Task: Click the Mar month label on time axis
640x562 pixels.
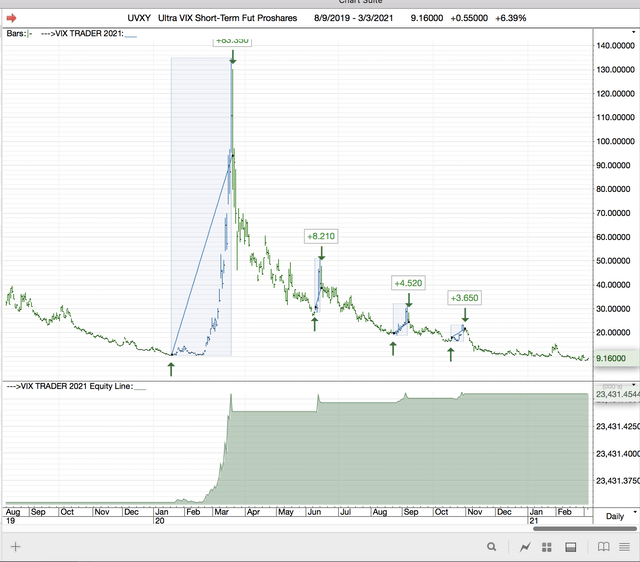Action: [222, 512]
